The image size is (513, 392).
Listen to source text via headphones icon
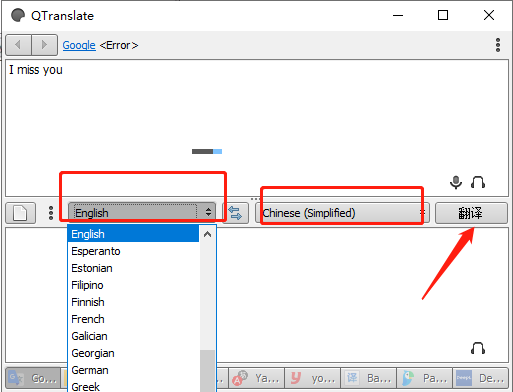pos(478,182)
